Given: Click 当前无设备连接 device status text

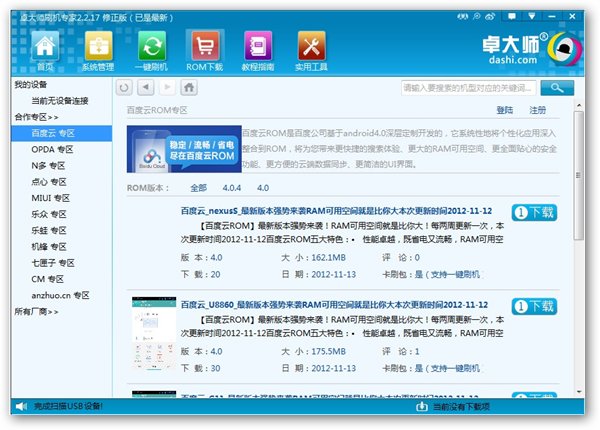Looking at the screenshot, I should 60,101.
